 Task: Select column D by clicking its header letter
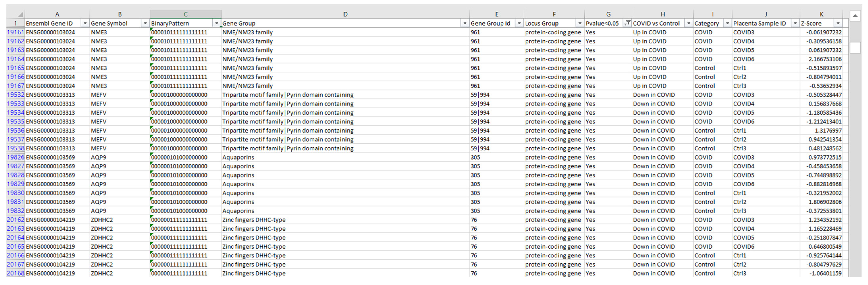pyautogui.click(x=345, y=14)
